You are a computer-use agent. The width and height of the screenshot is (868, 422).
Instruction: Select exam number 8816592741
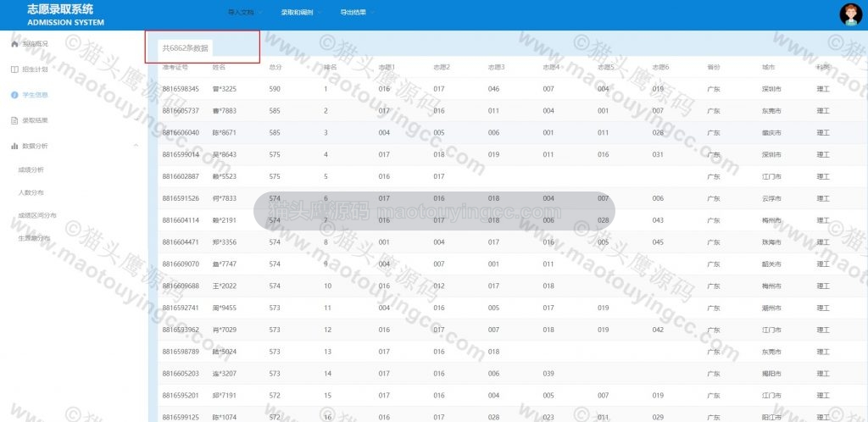181,308
